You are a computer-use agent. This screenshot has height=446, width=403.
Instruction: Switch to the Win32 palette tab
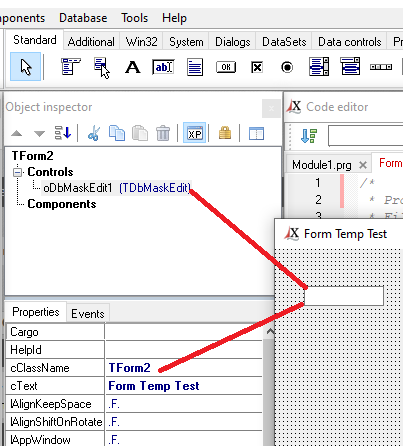tap(141, 42)
